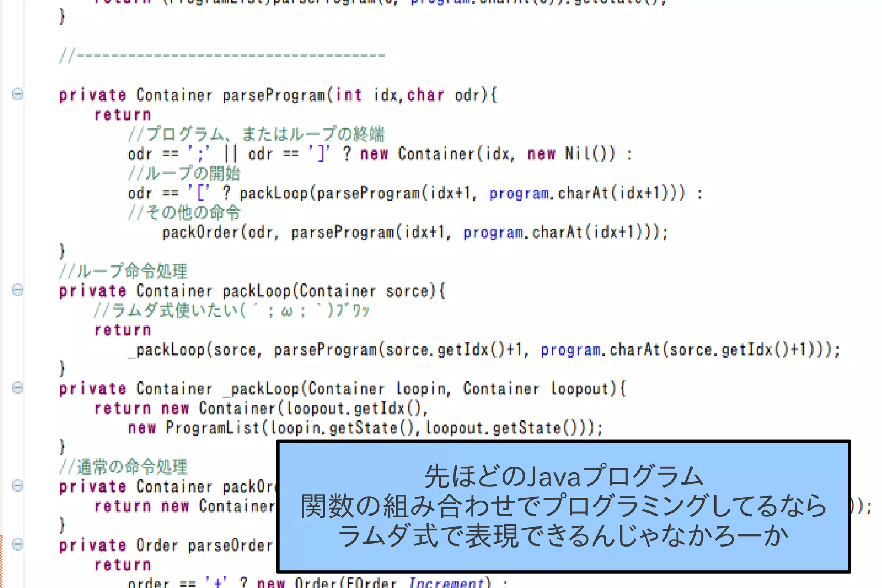The height and width of the screenshot is (588, 882).
Task: Click the 'return' keyword under parseProgram
Action: pyautogui.click(x=123, y=115)
